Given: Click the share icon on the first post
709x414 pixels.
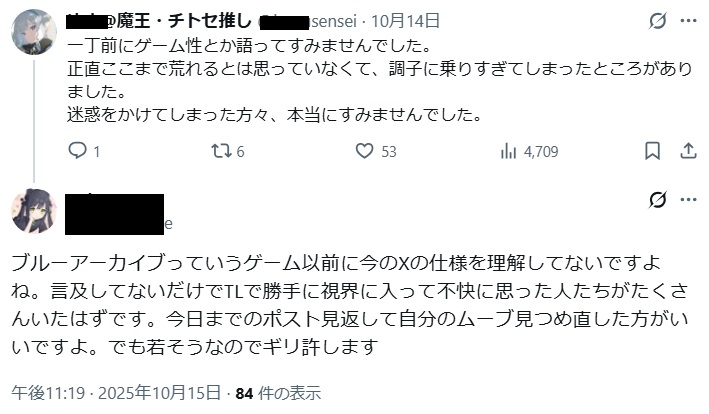Looking at the screenshot, I should (x=687, y=151).
